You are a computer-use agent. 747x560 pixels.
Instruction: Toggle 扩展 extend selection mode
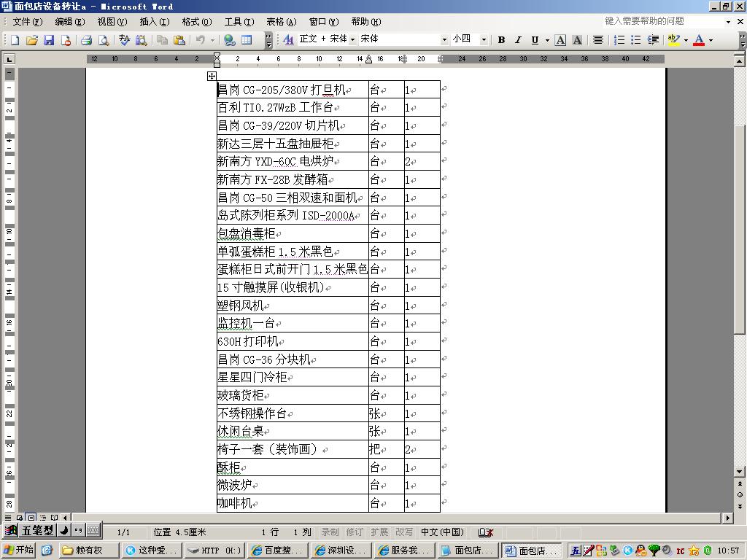click(379, 532)
